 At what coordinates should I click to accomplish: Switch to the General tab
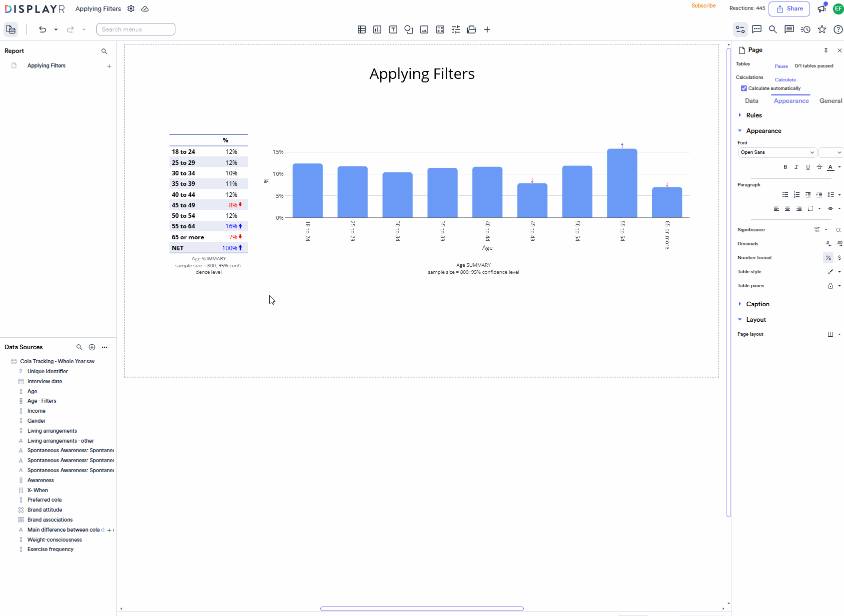click(x=831, y=101)
